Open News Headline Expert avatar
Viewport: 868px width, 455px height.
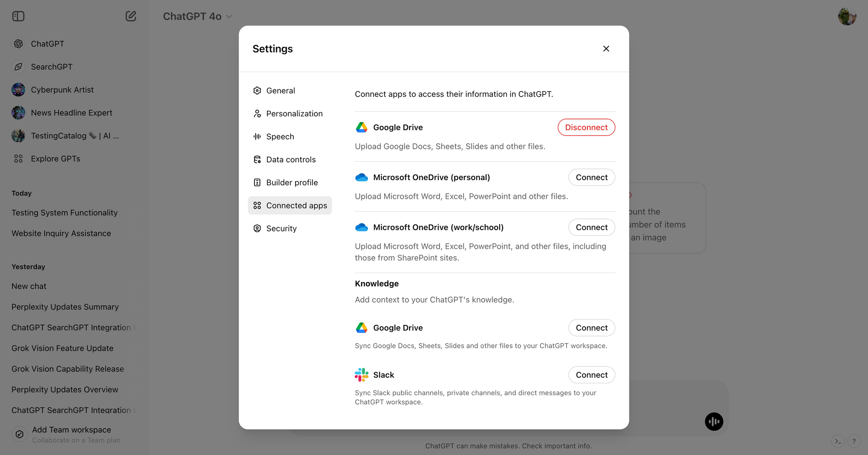[x=18, y=113]
